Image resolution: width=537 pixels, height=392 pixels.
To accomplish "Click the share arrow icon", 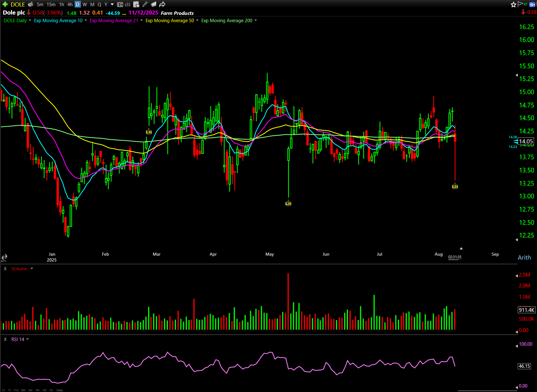I will pos(162,4).
